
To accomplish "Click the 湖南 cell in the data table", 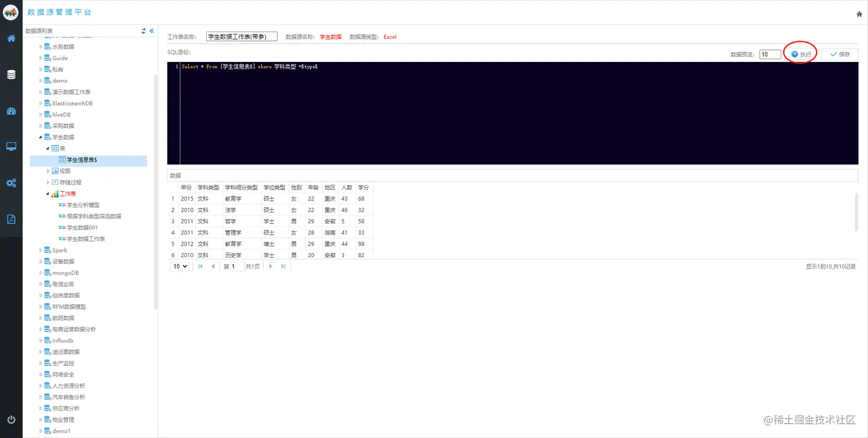I will [x=330, y=232].
